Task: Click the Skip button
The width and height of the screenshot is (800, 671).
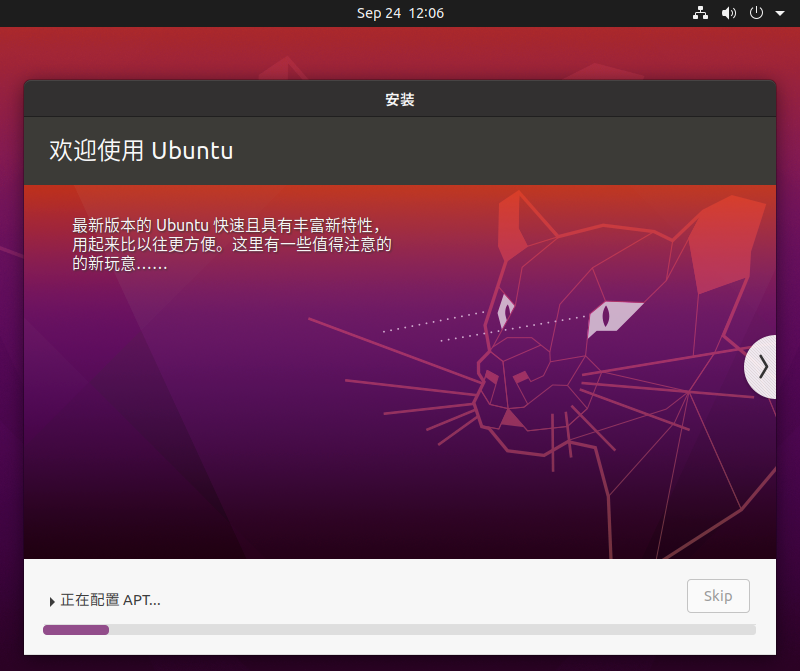Action: click(718, 595)
